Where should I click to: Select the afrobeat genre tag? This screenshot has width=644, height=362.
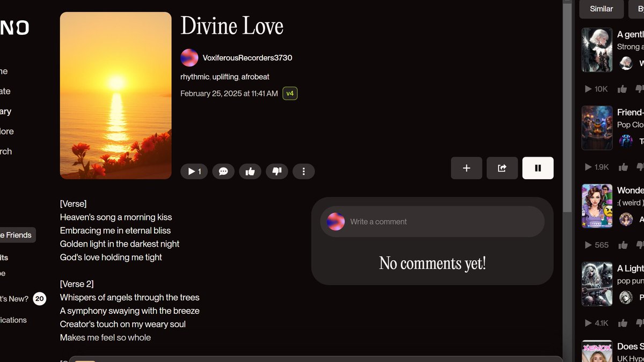pos(255,77)
